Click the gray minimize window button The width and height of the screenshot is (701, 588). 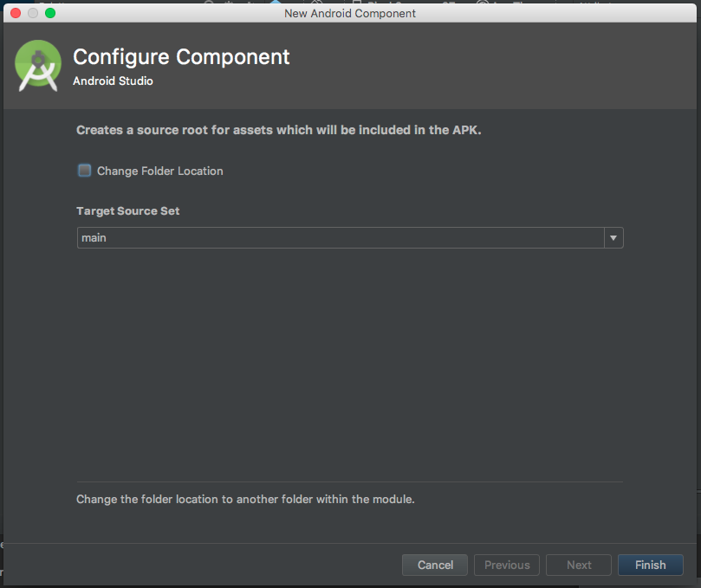(x=33, y=13)
